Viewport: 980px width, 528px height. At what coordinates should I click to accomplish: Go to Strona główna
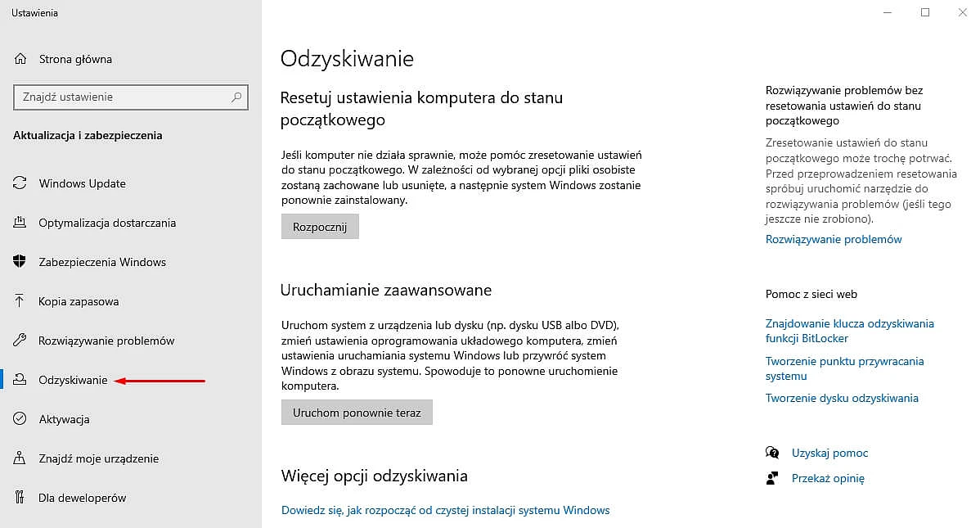pyautogui.click(x=75, y=59)
